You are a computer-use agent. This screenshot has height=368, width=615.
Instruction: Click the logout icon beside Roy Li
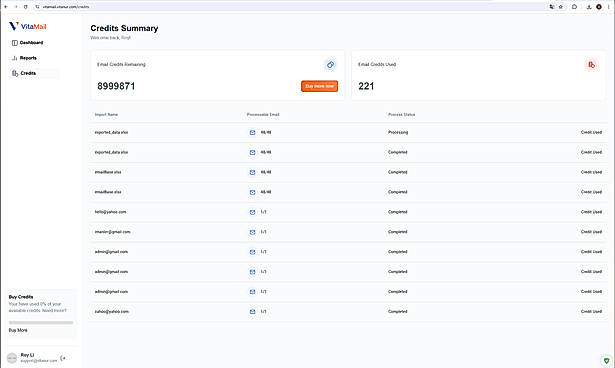tap(63, 358)
